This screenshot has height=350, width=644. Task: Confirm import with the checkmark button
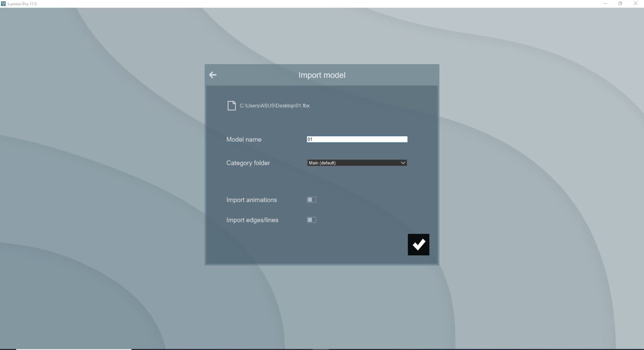[418, 244]
